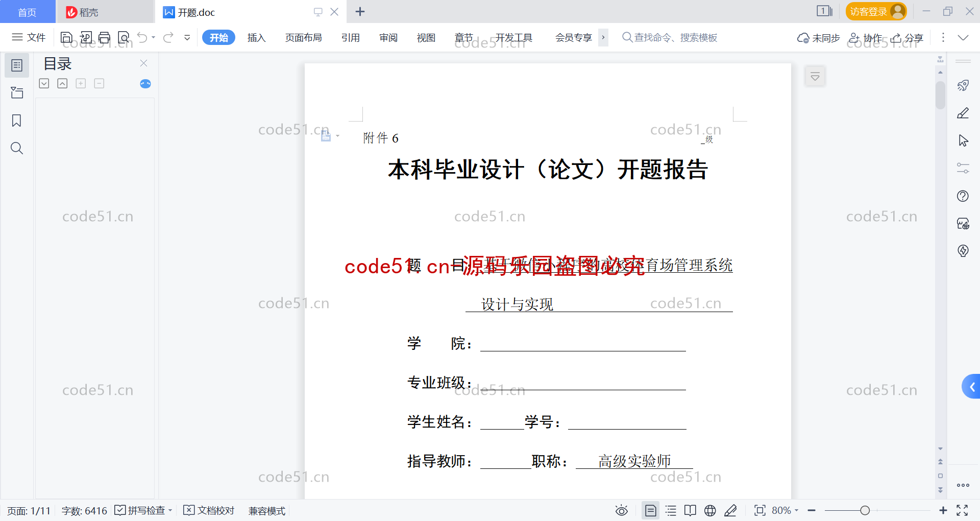The height and width of the screenshot is (521, 980).
Task: Close the 开题.doc tab
Action: pyautogui.click(x=334, y=12)
